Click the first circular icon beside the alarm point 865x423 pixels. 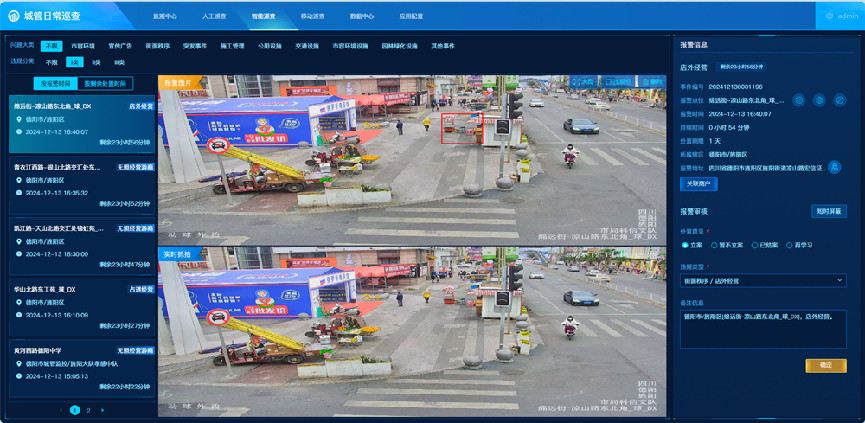[x=798, y=100]
